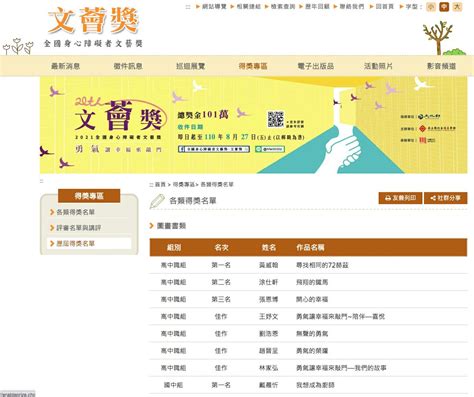Click the work title 尋找相同的72顆蕊
Screen dimensions: 474x397
(322, 265)
